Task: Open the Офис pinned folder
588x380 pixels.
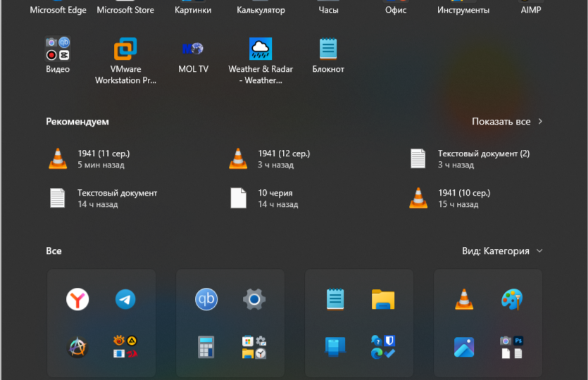Action: click(x=396, y=8)
